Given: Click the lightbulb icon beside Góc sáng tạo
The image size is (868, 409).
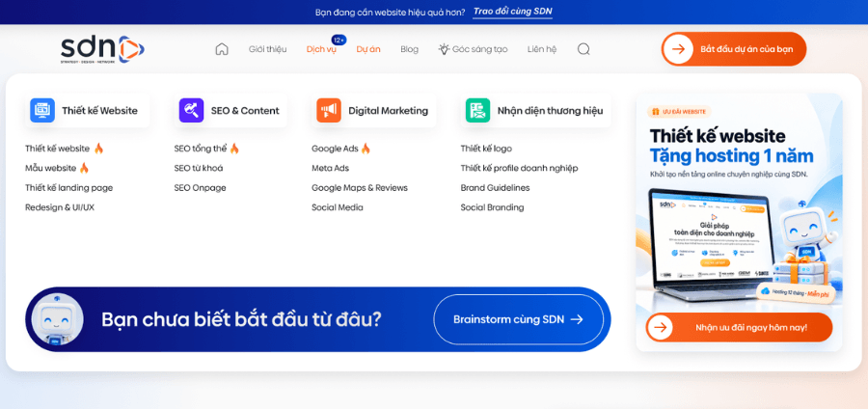Looking at the screenshot, I should pyautogui.click(x=444, y=48).
